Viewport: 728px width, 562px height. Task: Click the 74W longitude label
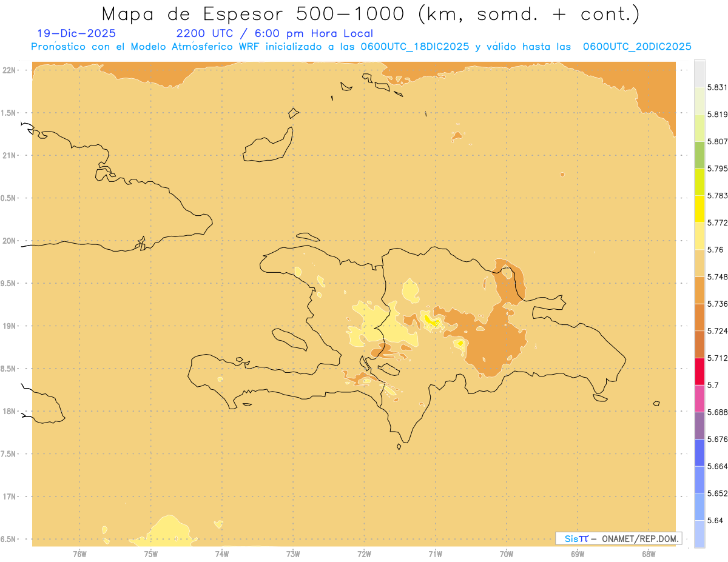coord(222,554)
